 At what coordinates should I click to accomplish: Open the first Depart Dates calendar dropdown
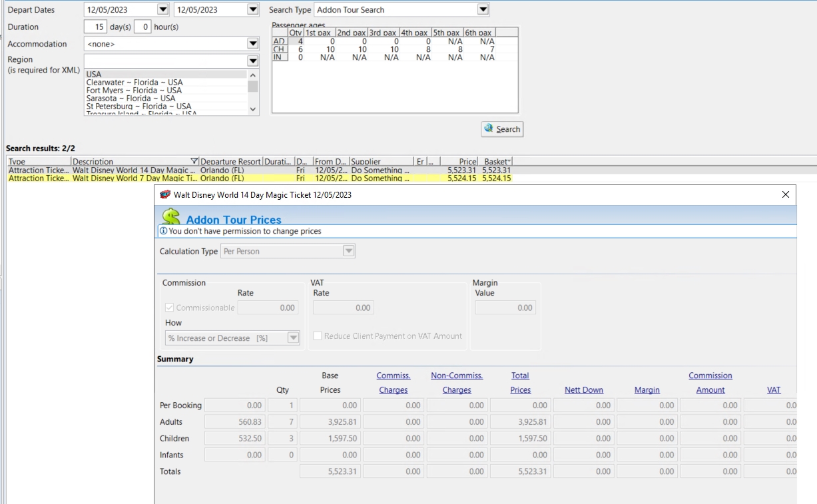[x=163, y=10]
